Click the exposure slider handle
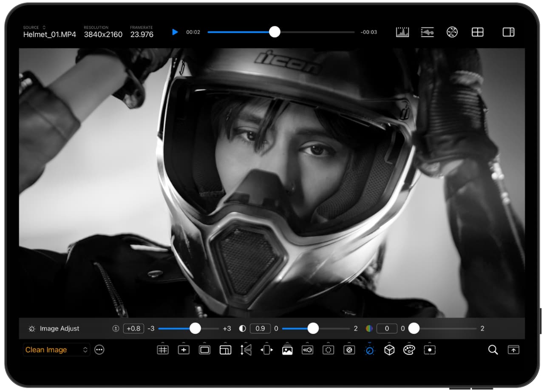Viewport: 544px width, 392px height. tap(195, 328)
